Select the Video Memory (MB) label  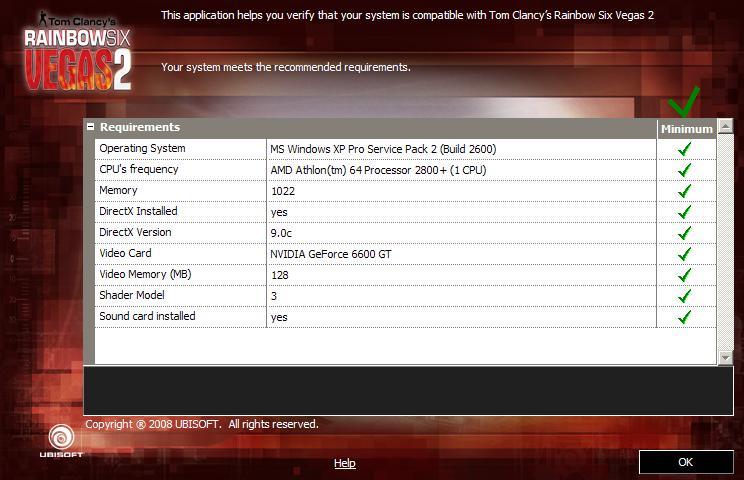[145, 274]
